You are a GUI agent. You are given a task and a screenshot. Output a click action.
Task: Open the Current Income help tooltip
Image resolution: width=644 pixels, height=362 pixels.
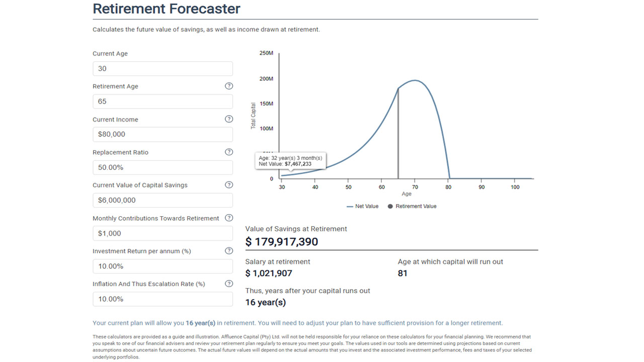229,119
